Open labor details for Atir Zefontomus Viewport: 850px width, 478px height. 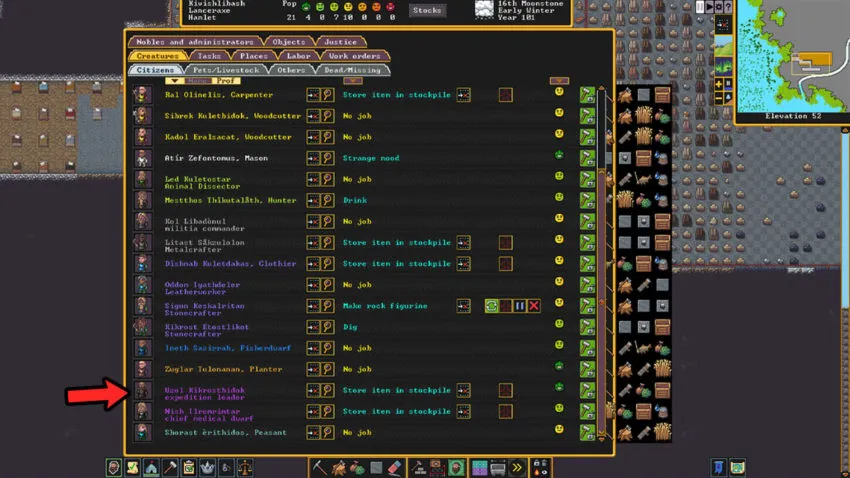pyautogui.click(x=587, y=158)
